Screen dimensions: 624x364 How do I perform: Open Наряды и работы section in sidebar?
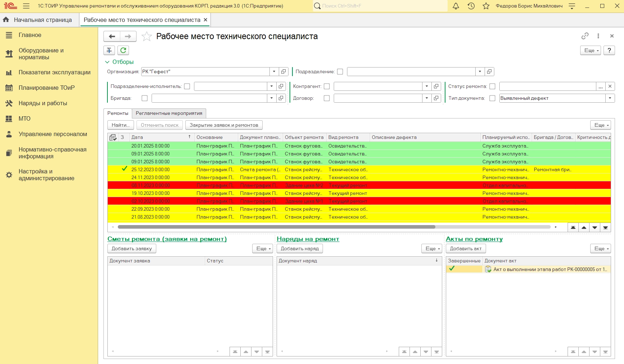coord(43,103)
